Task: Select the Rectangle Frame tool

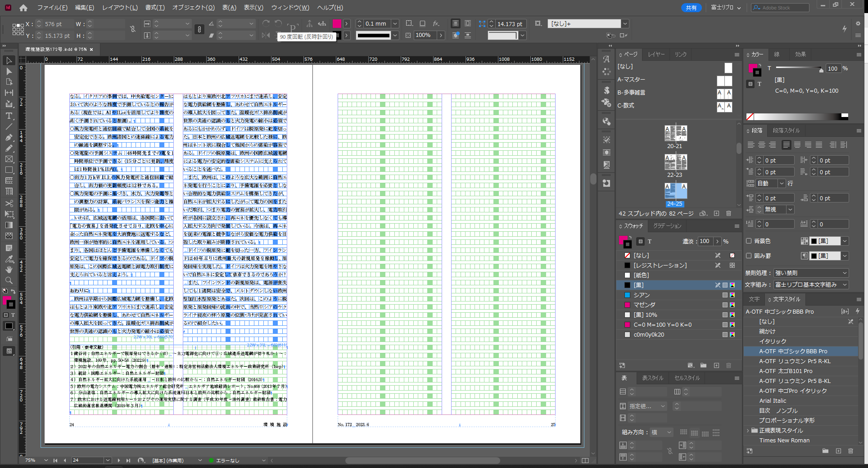Action: [x=9, y=159]
